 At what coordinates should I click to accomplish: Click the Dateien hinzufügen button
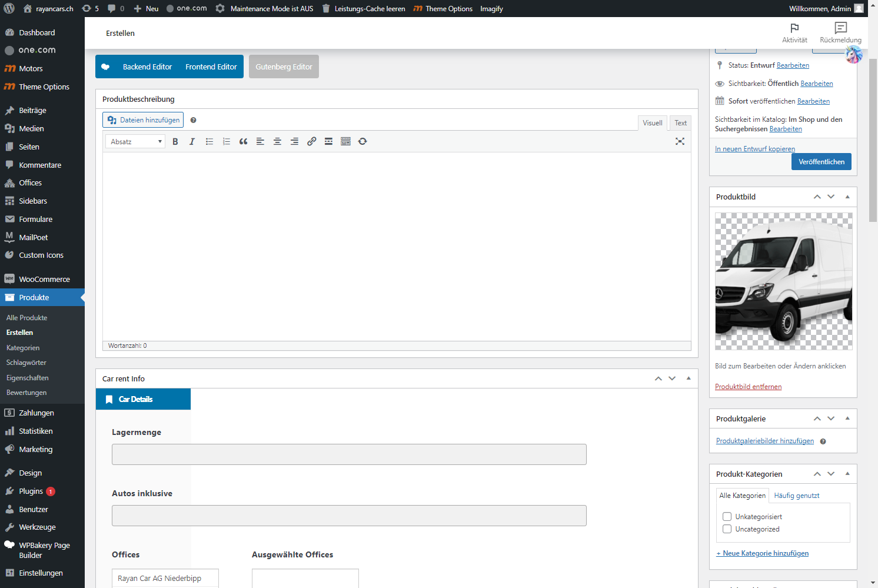[x=143, y=120]
